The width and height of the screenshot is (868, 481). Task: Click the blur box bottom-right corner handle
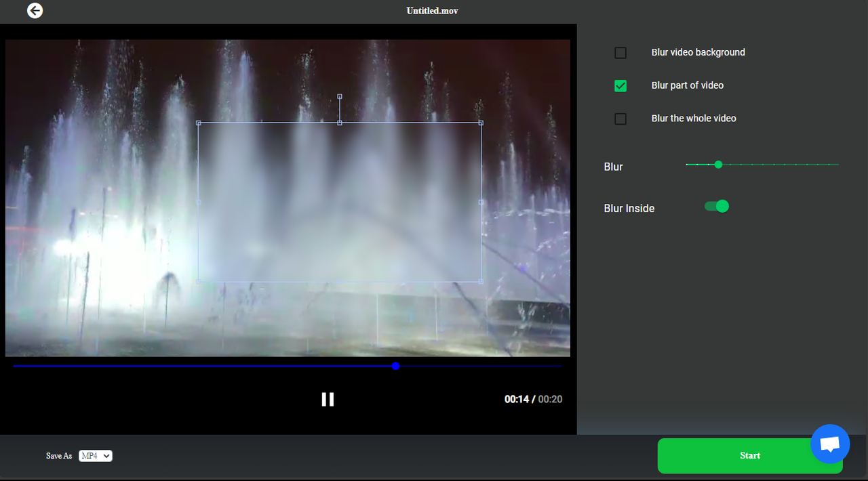[x=481, y=281]
